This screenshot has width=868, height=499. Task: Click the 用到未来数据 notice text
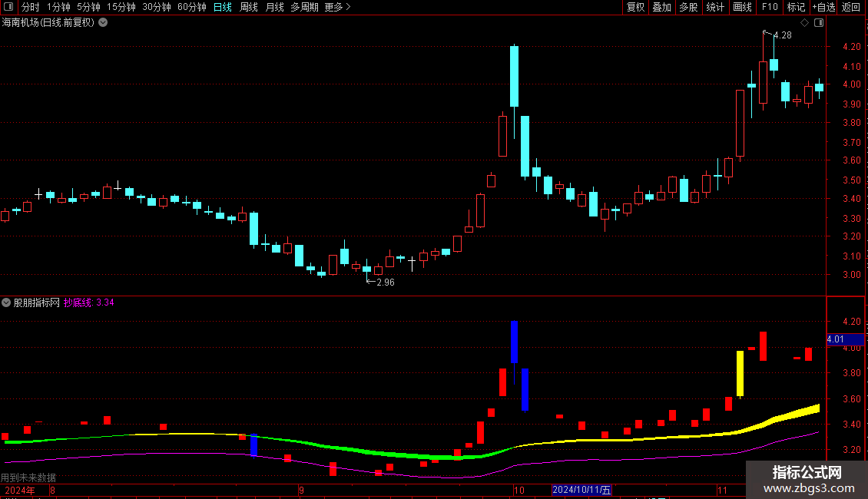click(28, 478)
